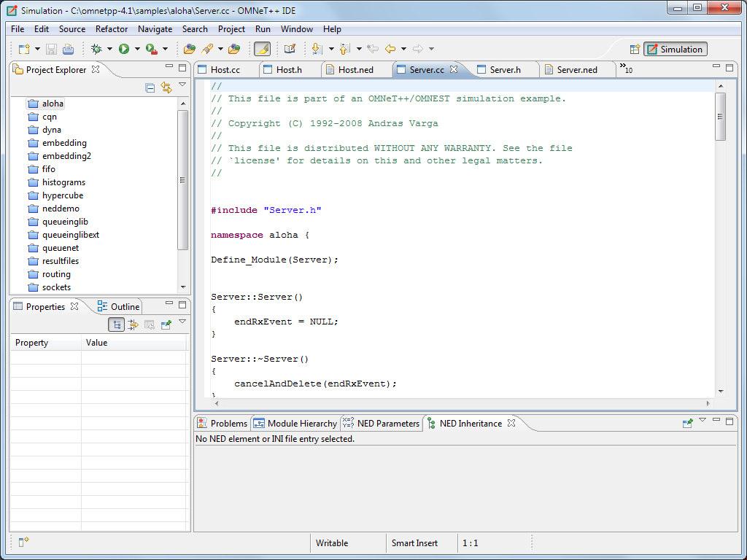
Task: Switch to the Simulation perspective button
Action: pos(675,49)
